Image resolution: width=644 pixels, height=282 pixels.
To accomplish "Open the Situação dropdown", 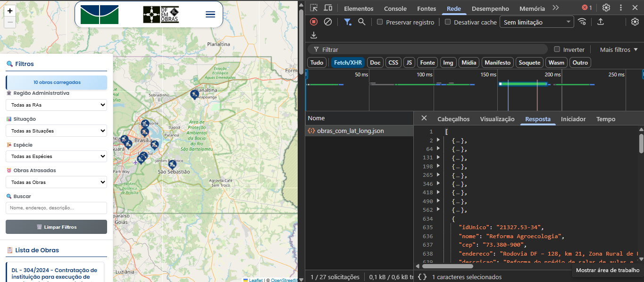I will point(56,131).
